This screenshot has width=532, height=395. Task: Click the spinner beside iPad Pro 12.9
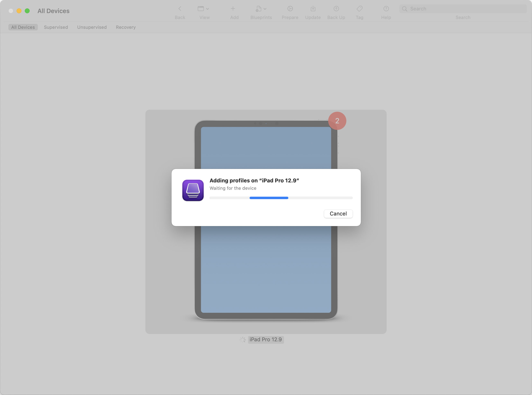(243, 339)
